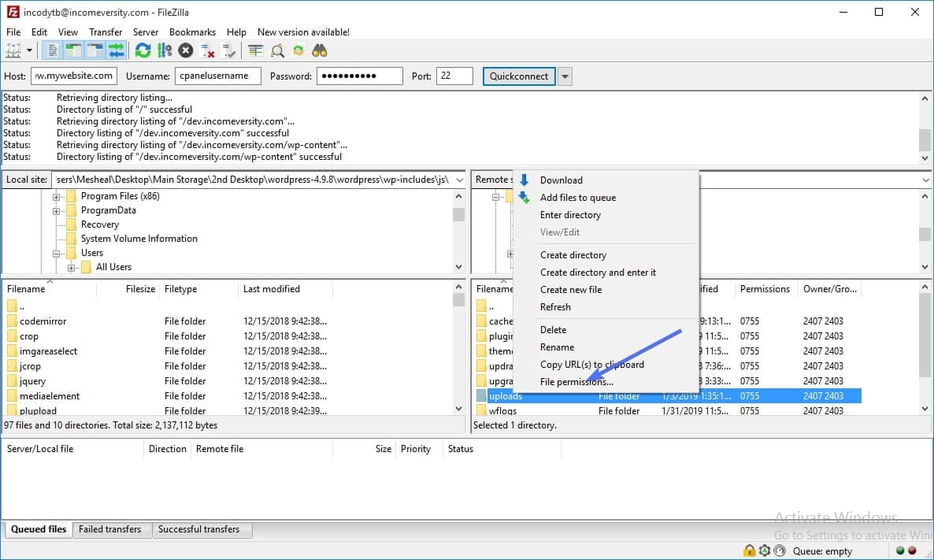
Task: Click the green activity indicator light
Action: 900,551
